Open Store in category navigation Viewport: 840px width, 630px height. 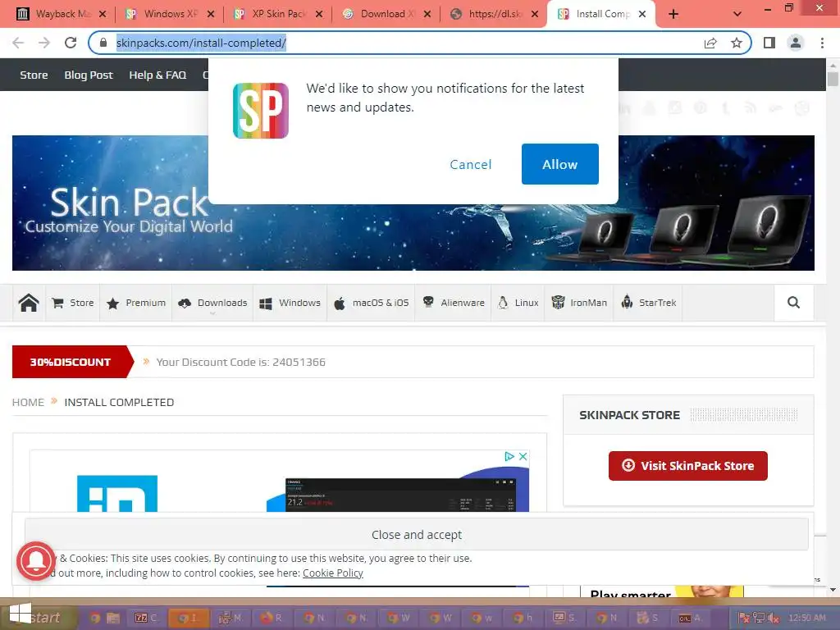pos(73,303)
